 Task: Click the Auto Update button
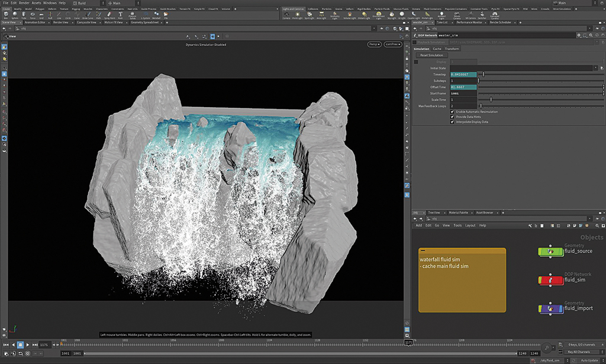[588, 360]
